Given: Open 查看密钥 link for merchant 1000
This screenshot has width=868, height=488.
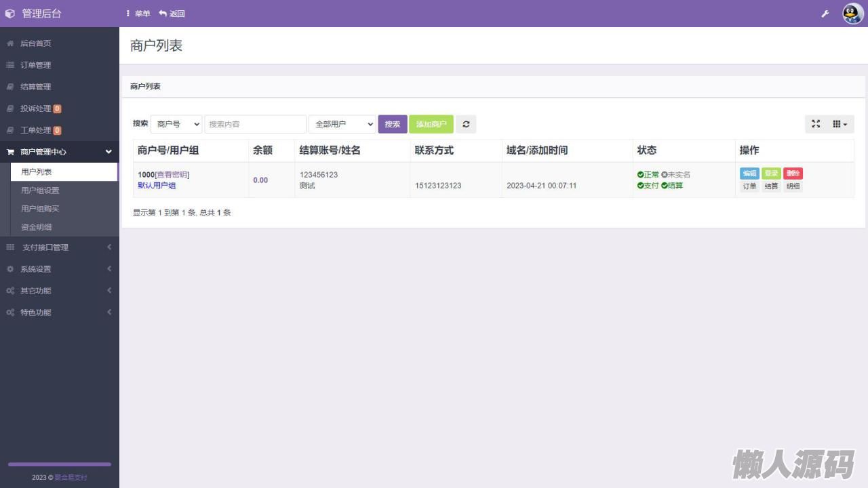Looking at the screenshot, I should (x=172, y=175).
